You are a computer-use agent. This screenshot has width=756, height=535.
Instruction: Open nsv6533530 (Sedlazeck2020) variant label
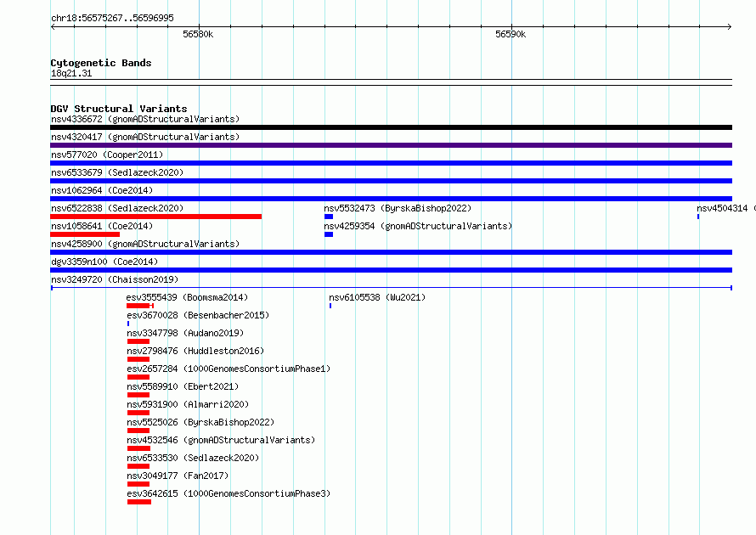coord(193,458)
